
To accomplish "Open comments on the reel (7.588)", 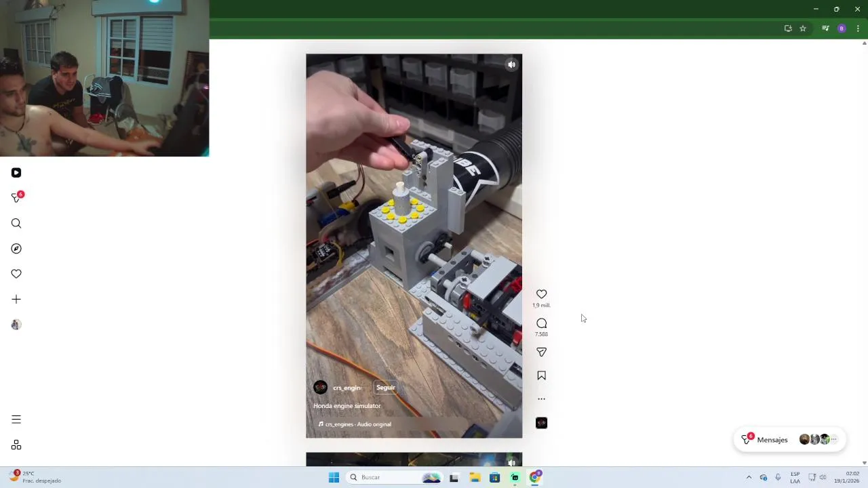I will (541, 323).
